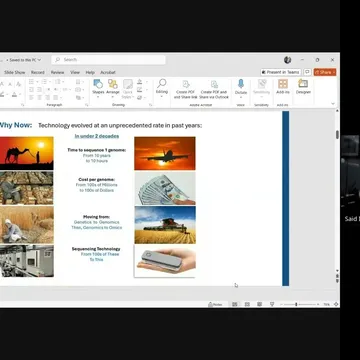
Task: Click in the Search box
Action: click(x=108, y=60)
